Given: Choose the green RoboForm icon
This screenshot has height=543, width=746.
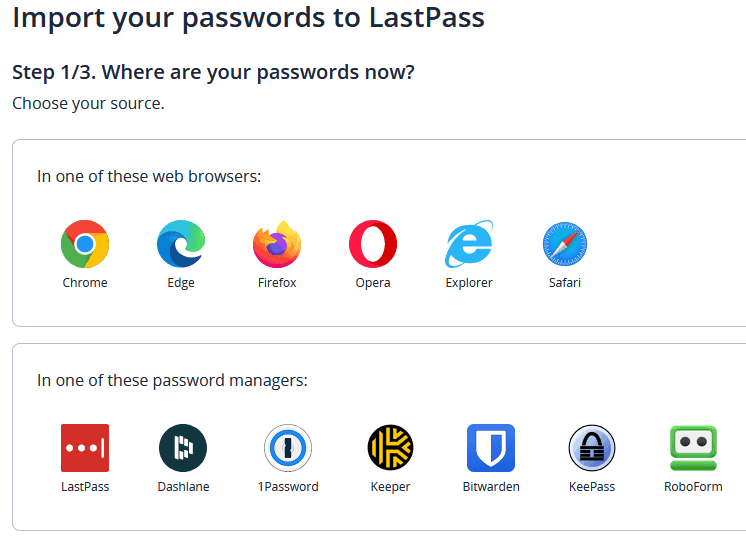Looking at the screenshot, I should (693, 448).
